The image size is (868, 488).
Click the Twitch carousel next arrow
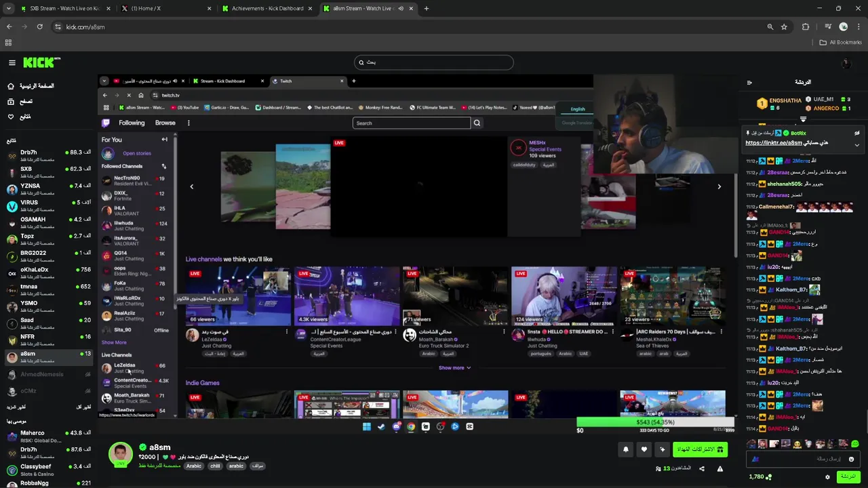click(x=719, y=186)
